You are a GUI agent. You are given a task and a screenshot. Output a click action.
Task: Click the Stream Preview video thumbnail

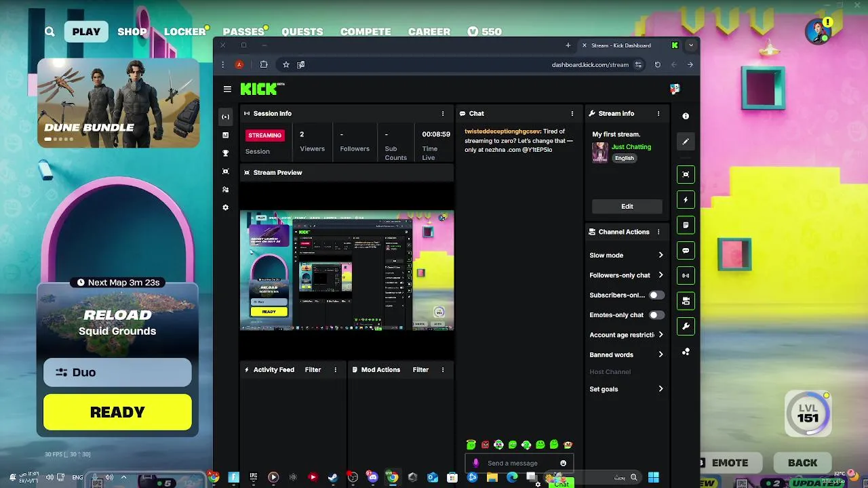(x=347, y=270)
